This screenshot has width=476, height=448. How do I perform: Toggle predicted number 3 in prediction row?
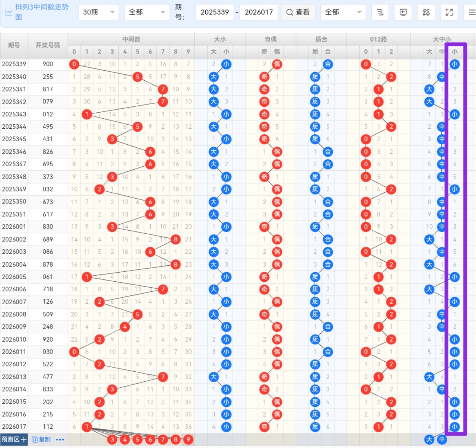coord(112,440)
